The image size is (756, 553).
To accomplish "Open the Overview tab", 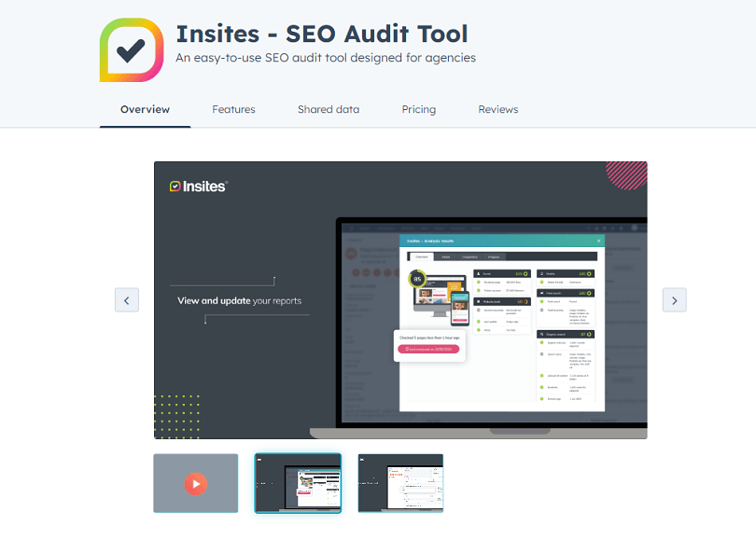I will [145, 109].
